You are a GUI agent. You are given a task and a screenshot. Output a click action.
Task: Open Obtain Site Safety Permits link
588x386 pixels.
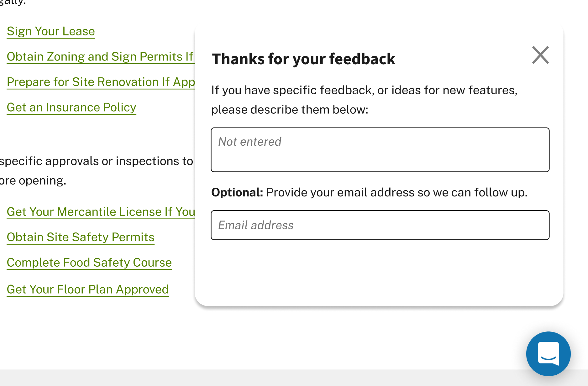click(x=80, y=237)
